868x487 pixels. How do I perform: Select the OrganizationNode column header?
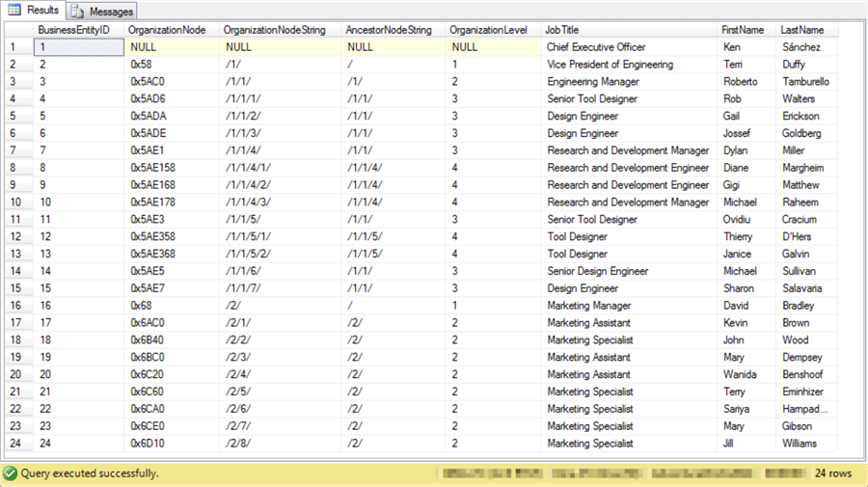[172, 30]
